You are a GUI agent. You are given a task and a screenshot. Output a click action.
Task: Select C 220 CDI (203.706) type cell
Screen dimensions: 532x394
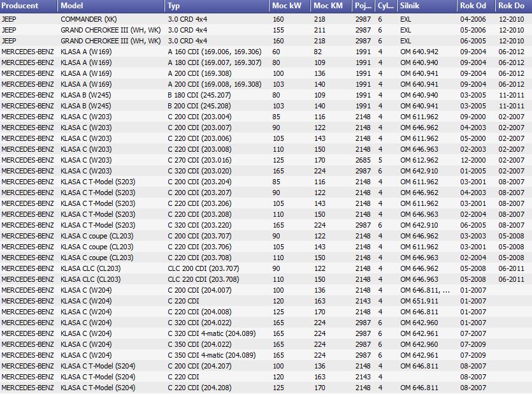[x=199, y=247]
